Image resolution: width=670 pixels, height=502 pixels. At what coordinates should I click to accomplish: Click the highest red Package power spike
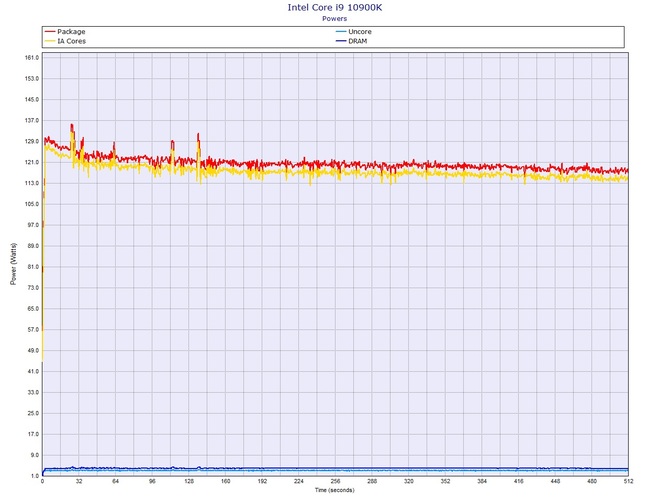click(x=72, y=126)
